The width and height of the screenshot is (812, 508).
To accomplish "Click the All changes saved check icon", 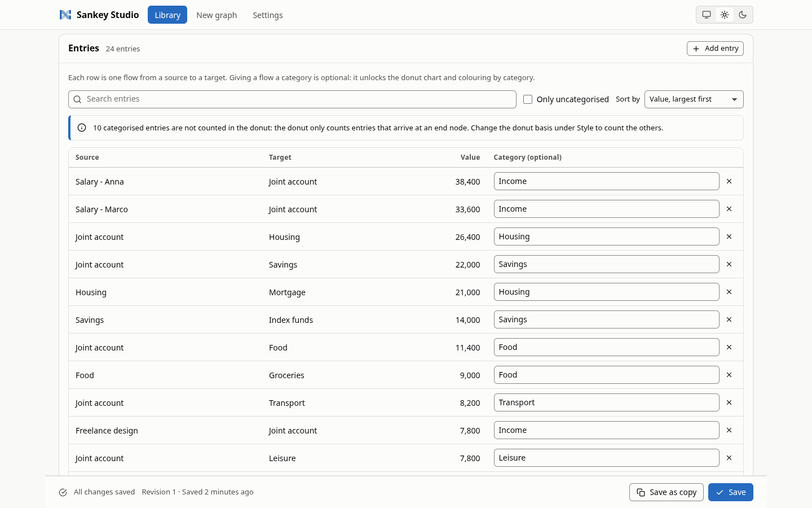I will [x=63, y=492].
